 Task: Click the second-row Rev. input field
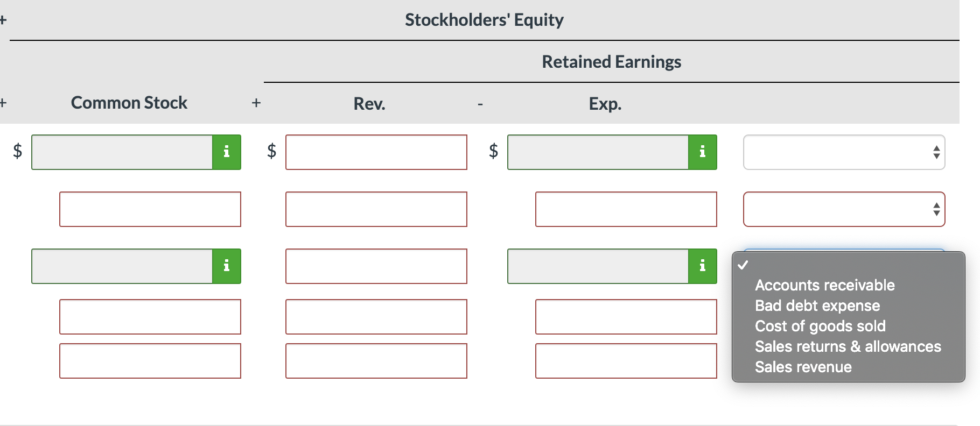tap(376, 209)
